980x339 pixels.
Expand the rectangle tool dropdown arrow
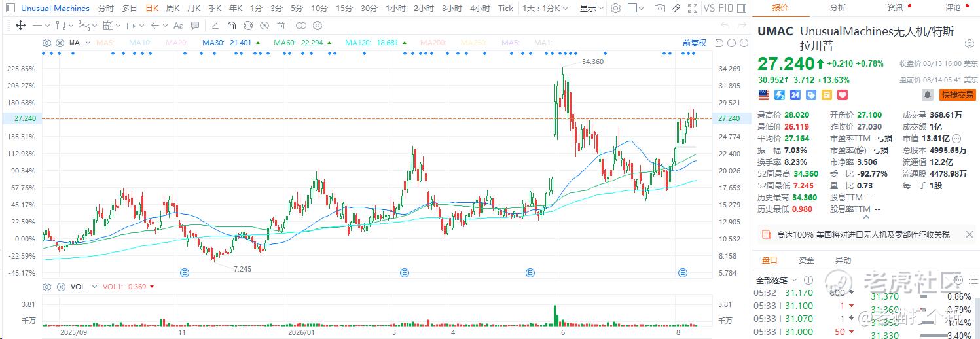click(71, 26)
